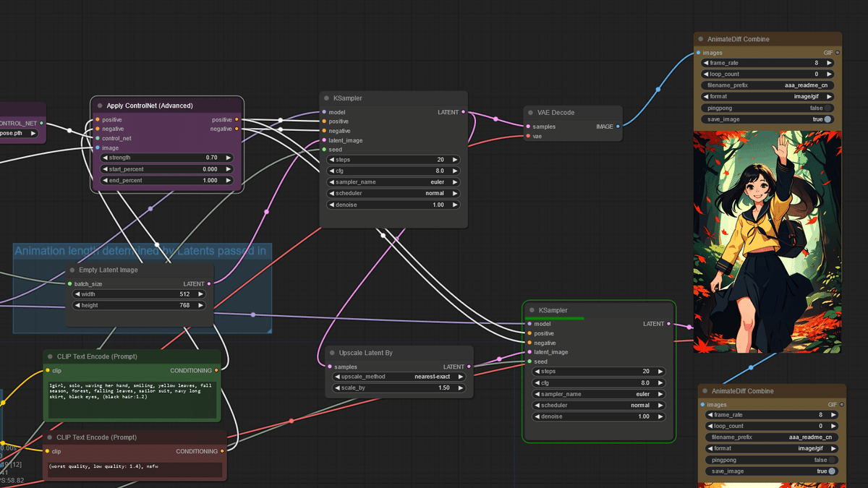Viewport: 868px width, 488px height.
Task: Collapse the KSampler beside Apply ControlNet via title dot
Action: (x=326, y=98)
